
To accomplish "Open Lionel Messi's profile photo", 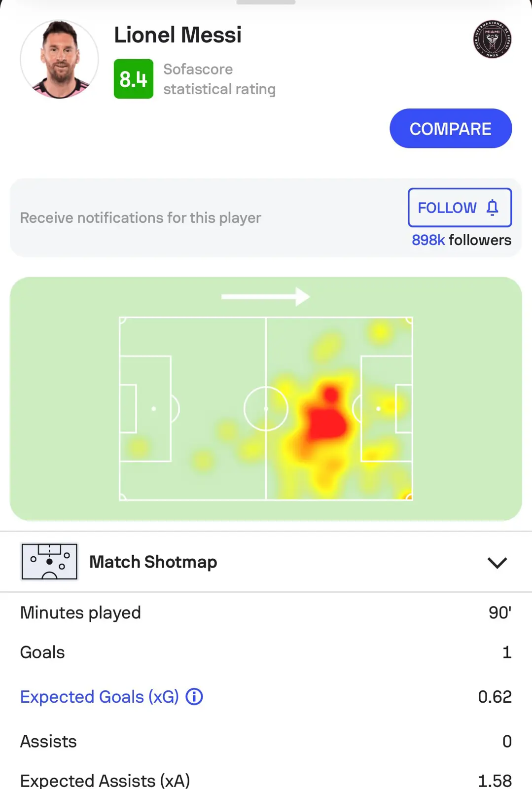I will pyautogui.click(x=59, y=59).
